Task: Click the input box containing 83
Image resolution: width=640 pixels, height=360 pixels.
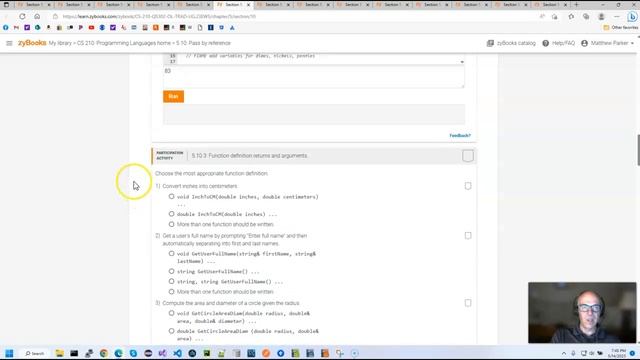Action: [x=313, y=77]
